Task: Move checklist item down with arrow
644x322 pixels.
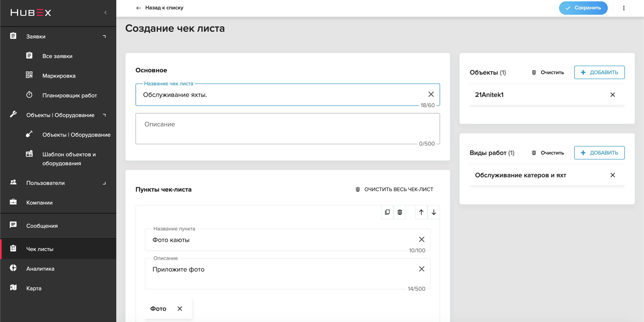Action: [434, 212]
